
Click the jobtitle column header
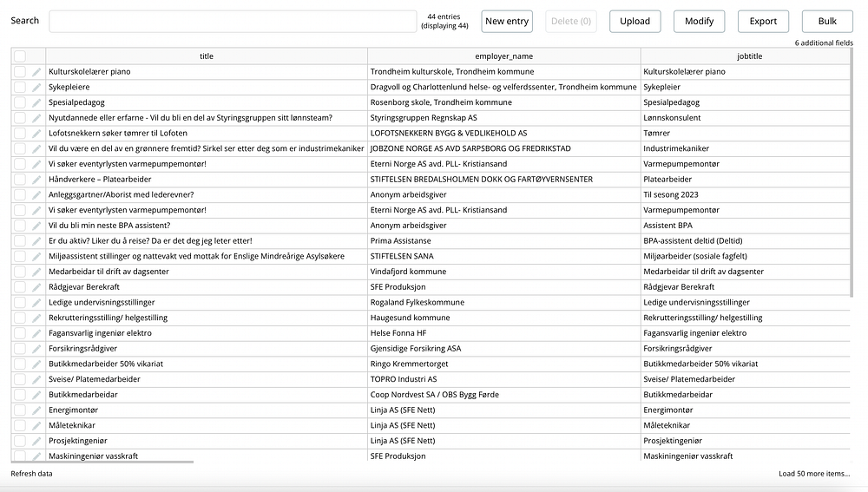(749, 56)
